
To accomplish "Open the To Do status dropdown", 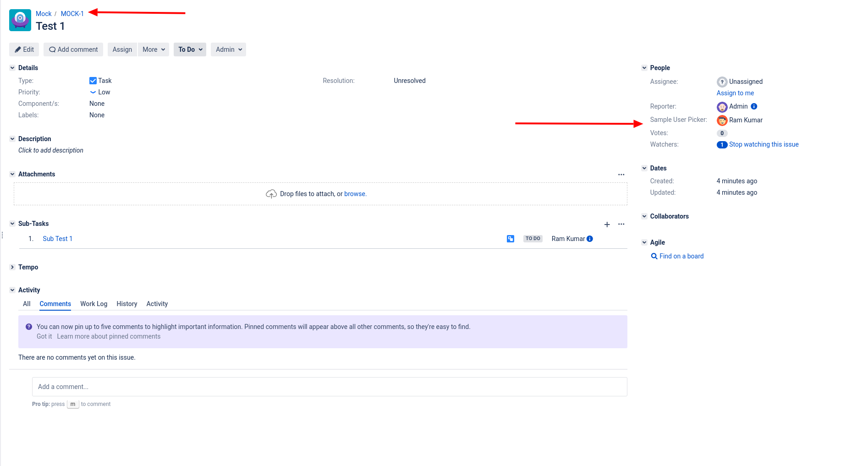I will [190, 49].
